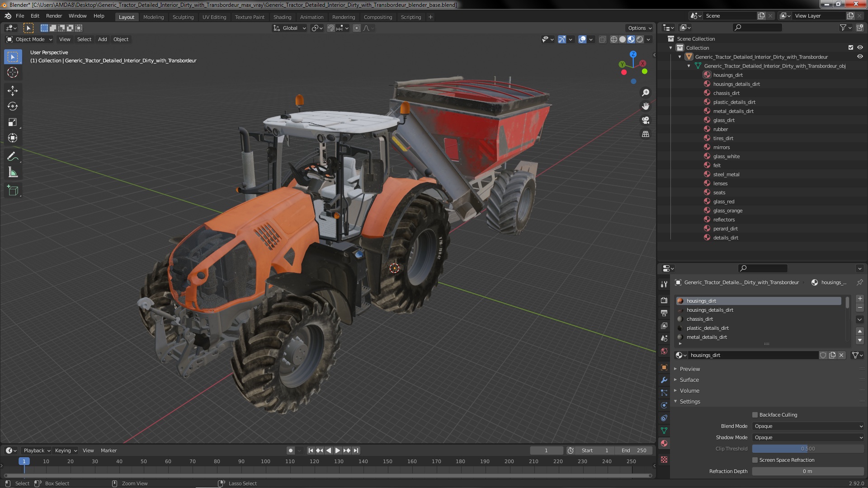
Task: Choose the Measure tool
Action: click(x=13, y=173)
